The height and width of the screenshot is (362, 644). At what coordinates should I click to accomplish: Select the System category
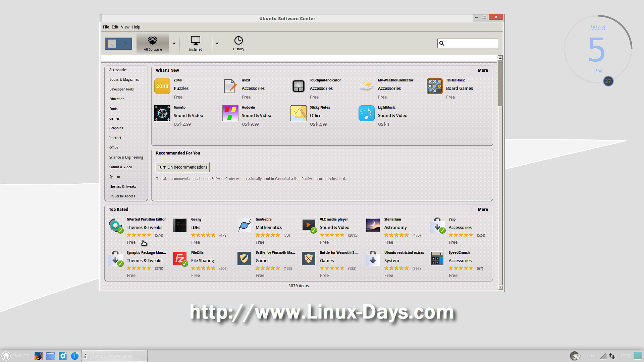pyautogui.click(x=115, y=177)
